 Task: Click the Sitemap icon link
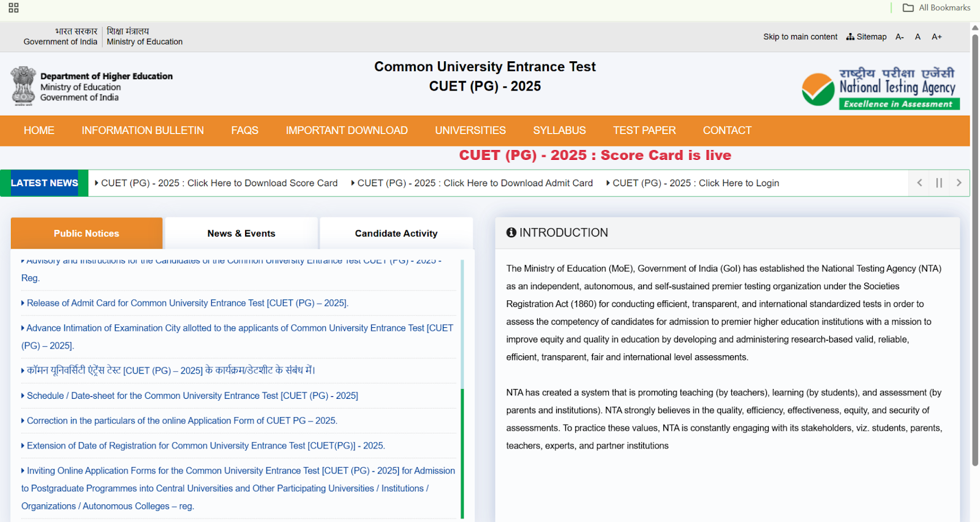click(866, 37)
